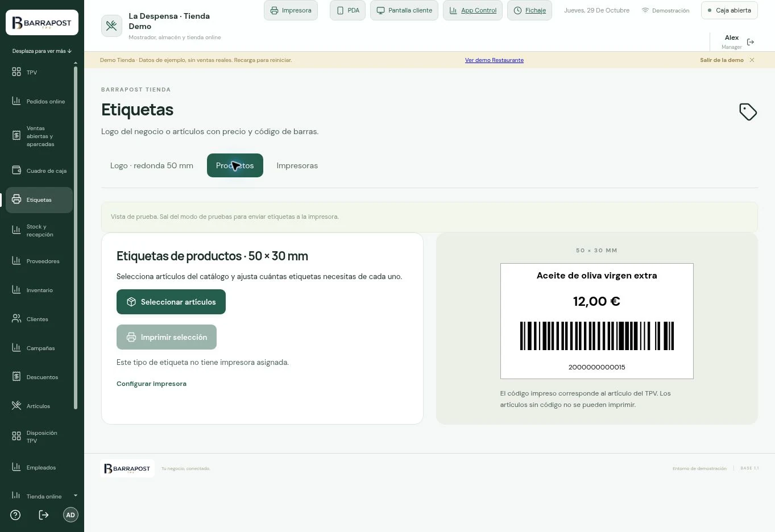This screenshot has width=775, height=532.
Task: Click the barcode label preview
Action: pyautogui.click(x=596, y=321)
